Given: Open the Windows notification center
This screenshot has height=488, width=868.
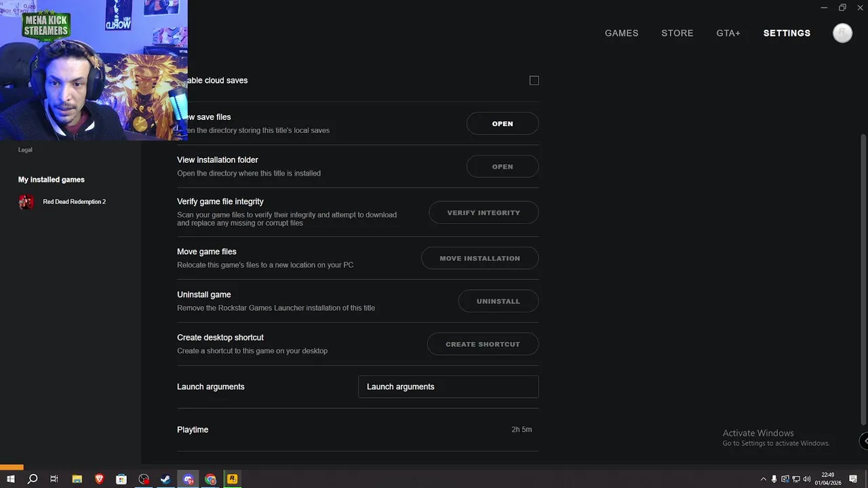Looking at the screenshot, I should (854, 479).
